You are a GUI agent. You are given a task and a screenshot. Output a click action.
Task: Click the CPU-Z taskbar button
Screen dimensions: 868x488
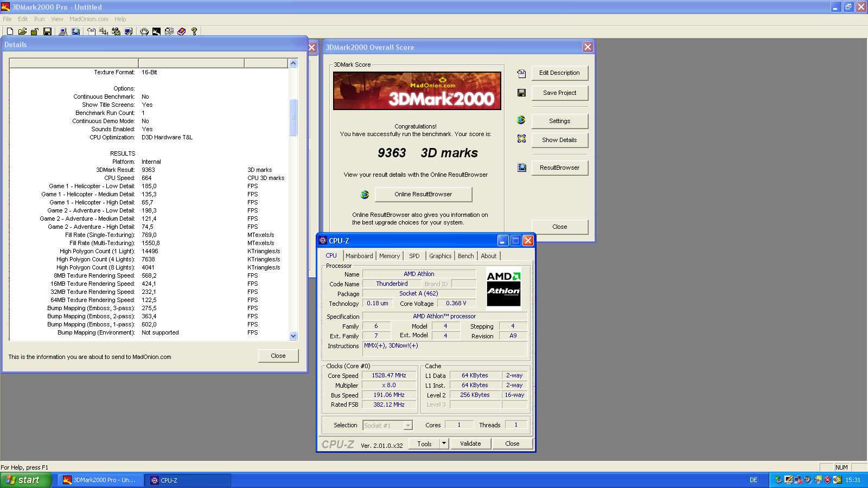pyautogui.click(x=188, y=480)
